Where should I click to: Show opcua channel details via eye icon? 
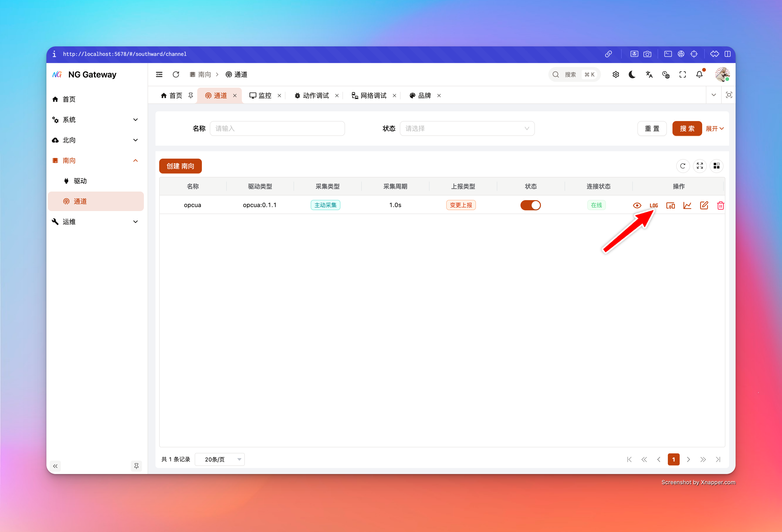637,205
